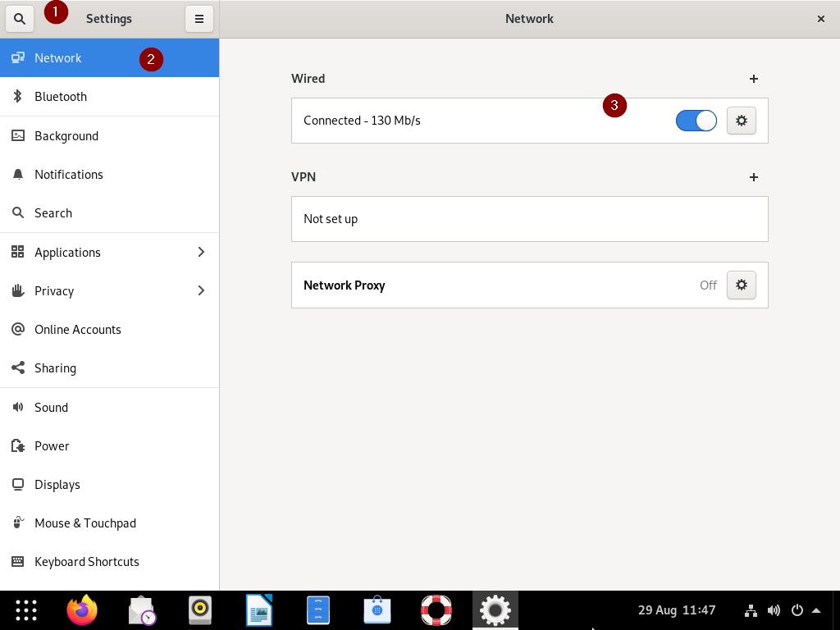Open the Sound settings panel

coord(51,408)
